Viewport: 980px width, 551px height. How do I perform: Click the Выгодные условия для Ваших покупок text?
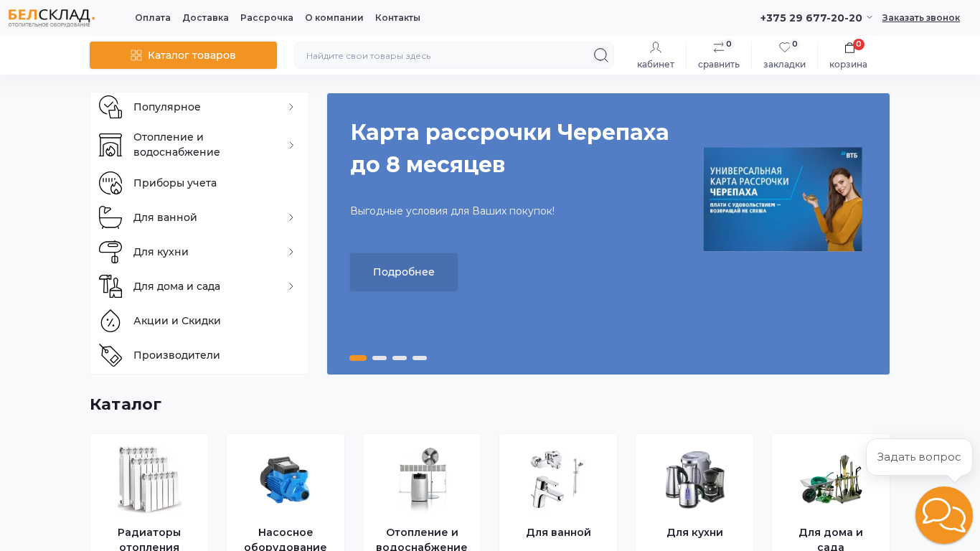click(x=452, y=211)
